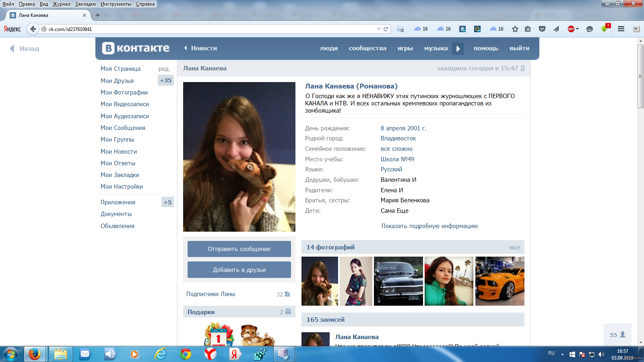644x362 pixels.
Task: Open the Firefox hamburger menu
Action: tap(621, 29)
